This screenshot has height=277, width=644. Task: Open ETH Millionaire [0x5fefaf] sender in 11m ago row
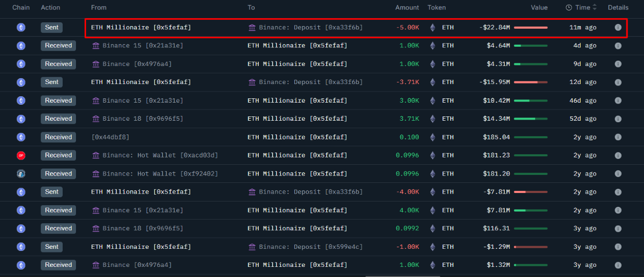click(x=141, y=28)
